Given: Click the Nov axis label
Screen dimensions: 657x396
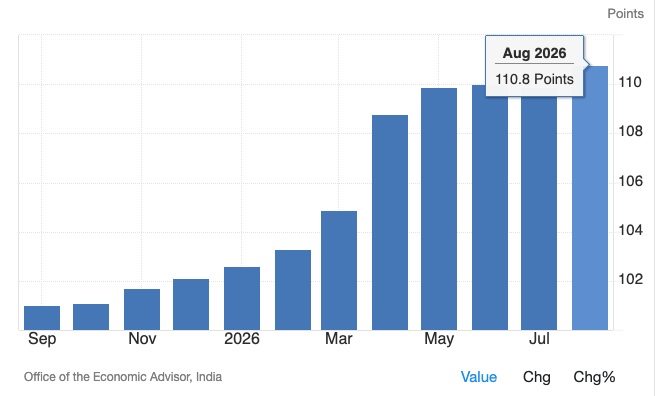Looking at the screenshot, I should tap(142, 339).
